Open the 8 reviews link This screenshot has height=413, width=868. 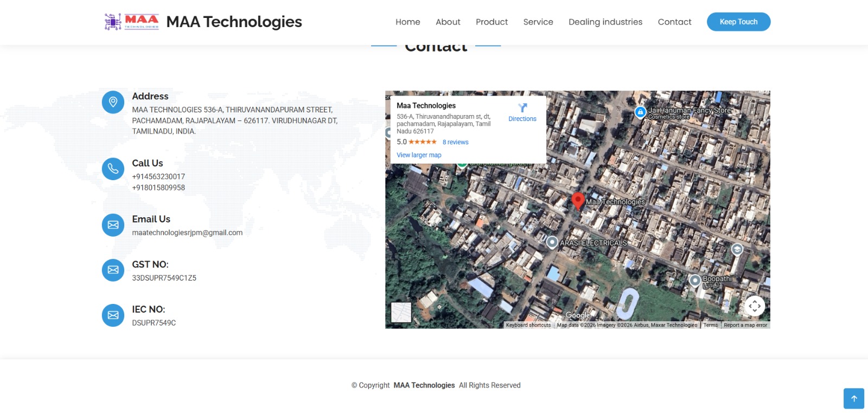point(455,142)
